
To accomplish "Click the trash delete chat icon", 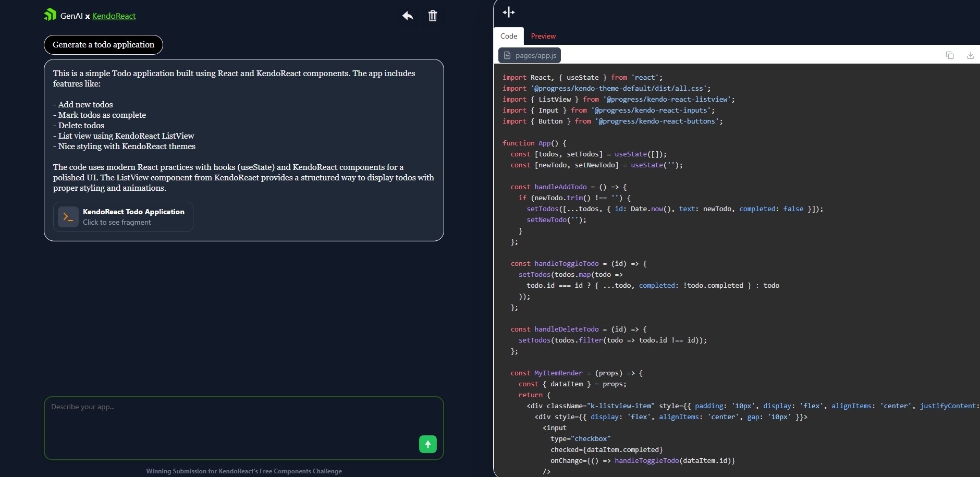I will (x=433, y=16).
